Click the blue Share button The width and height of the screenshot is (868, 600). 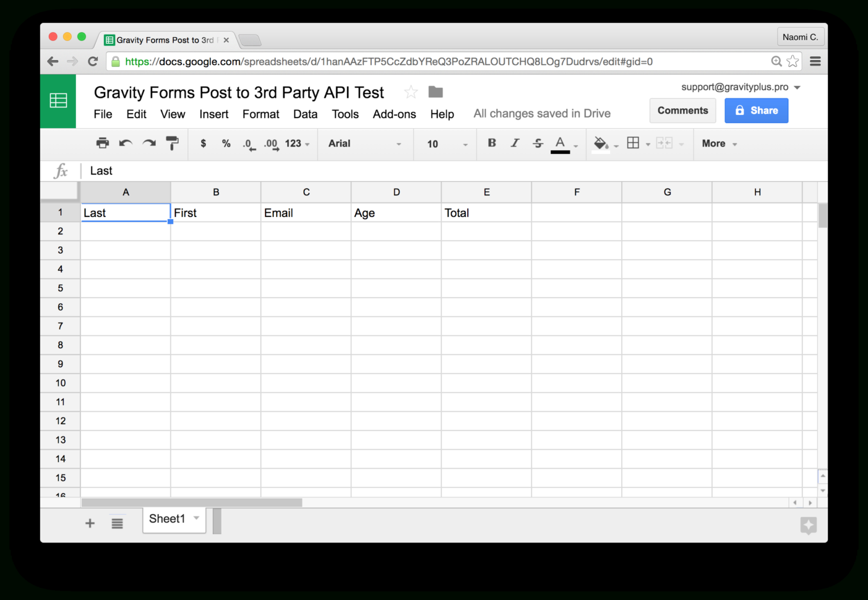(756, 110)
